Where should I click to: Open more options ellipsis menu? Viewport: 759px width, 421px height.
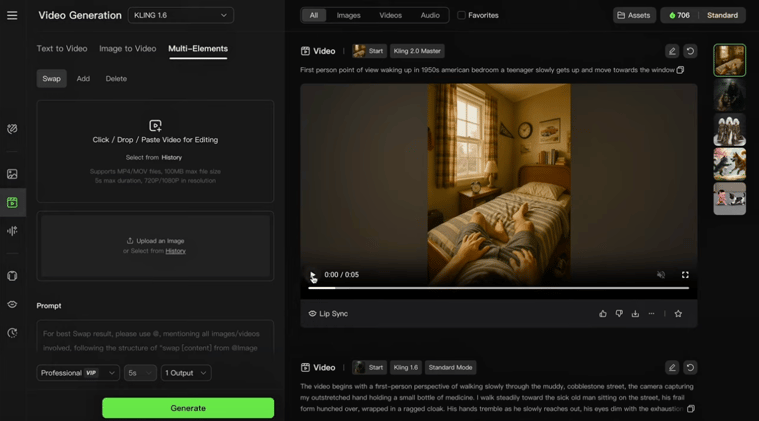(652, 314)
